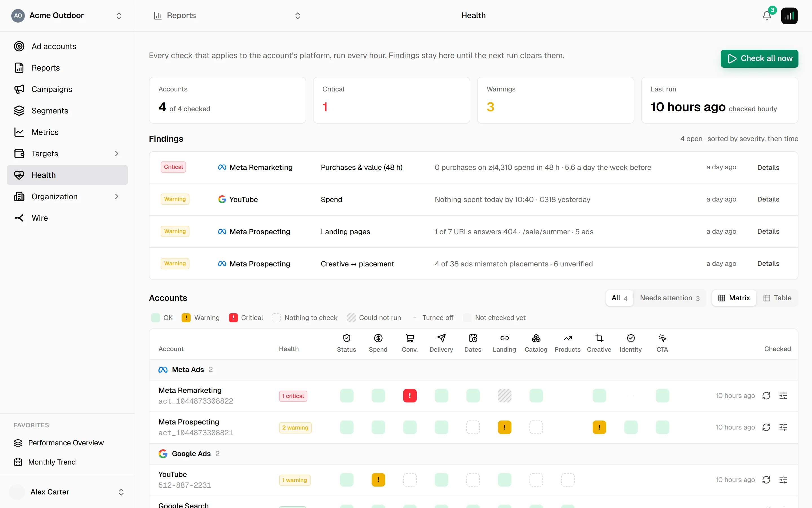This screenshot has width=812, height=508.
Task: Switch accounts to Matrix view
Action: (734, 298)
